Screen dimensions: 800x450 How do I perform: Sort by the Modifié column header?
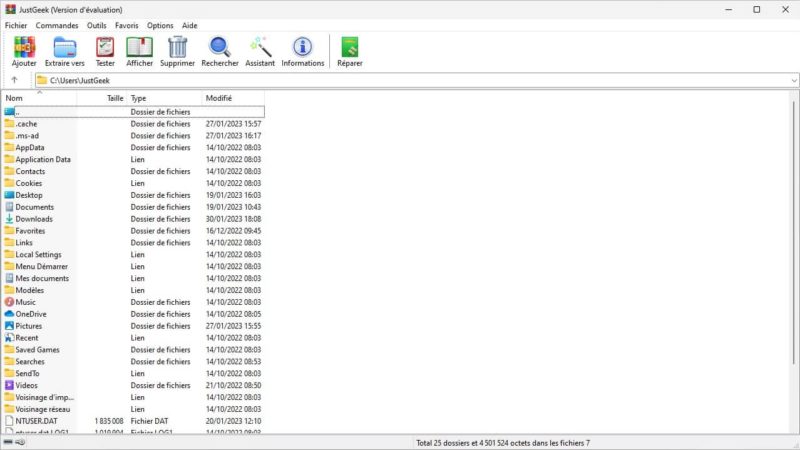(233, 98)
